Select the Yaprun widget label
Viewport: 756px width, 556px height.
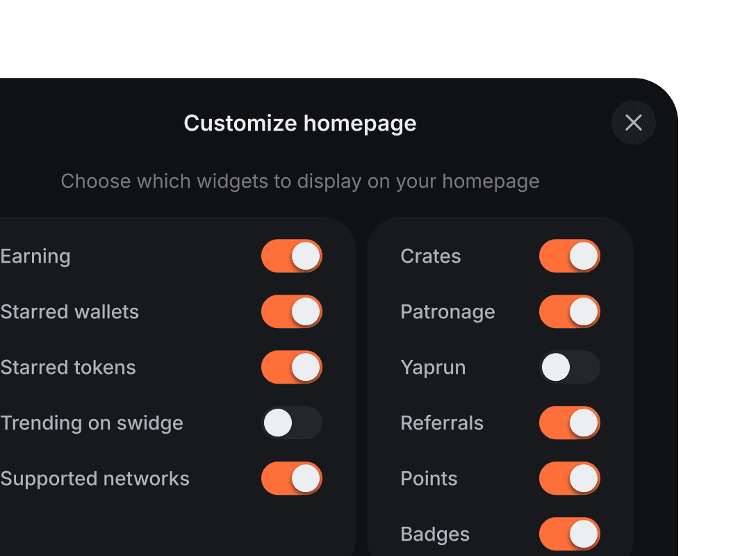coord(433,367)
